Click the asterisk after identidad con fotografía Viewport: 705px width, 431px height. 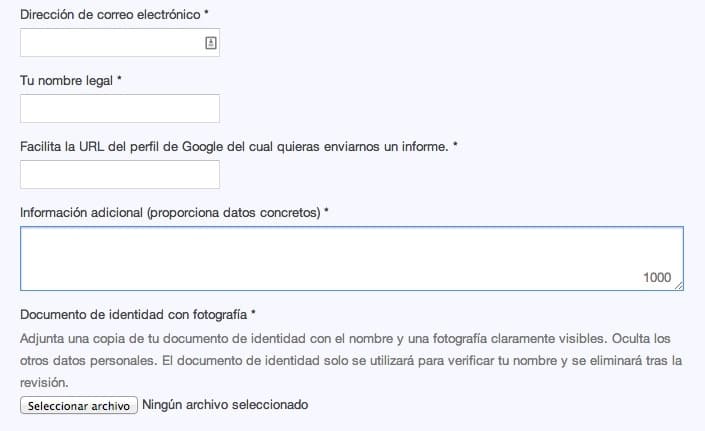[x=254, y=314]
